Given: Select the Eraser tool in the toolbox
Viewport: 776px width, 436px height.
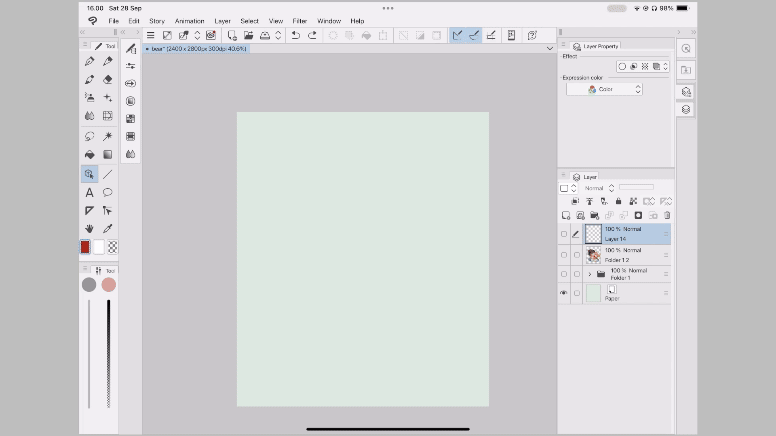Looking at the screenshot, I should pos(108,79).
